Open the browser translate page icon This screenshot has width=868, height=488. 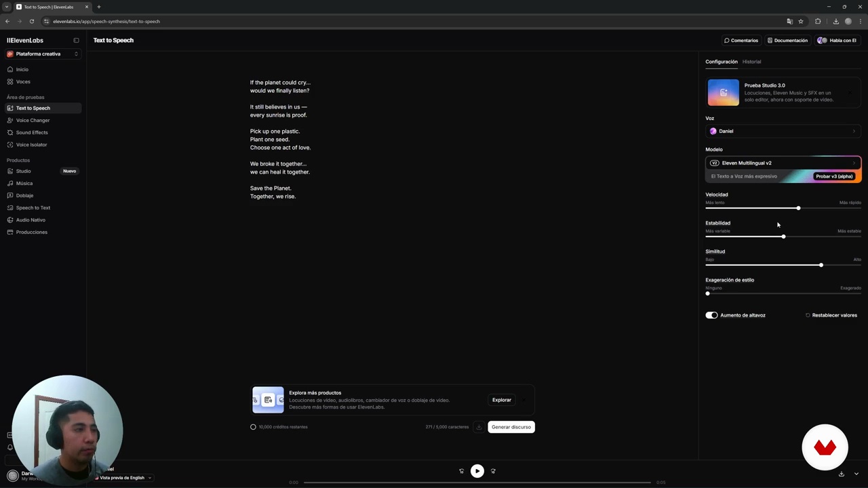coord(789,21)
